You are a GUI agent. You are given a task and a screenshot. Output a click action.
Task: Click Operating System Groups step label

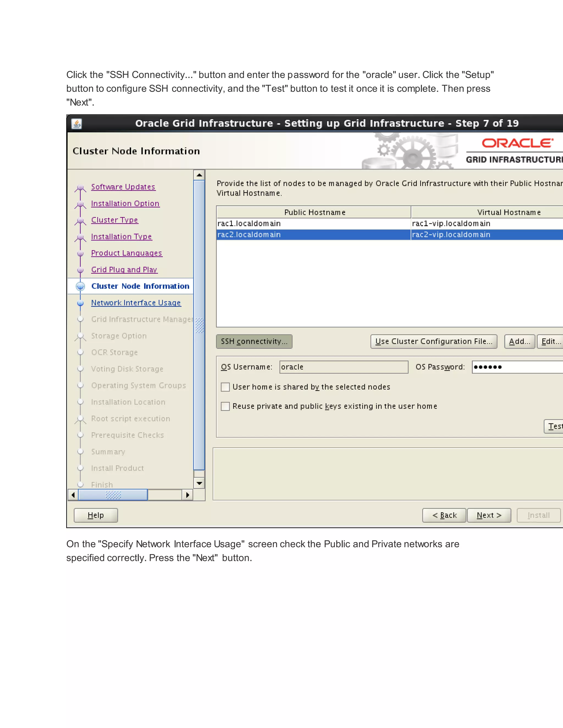point(139,385)
